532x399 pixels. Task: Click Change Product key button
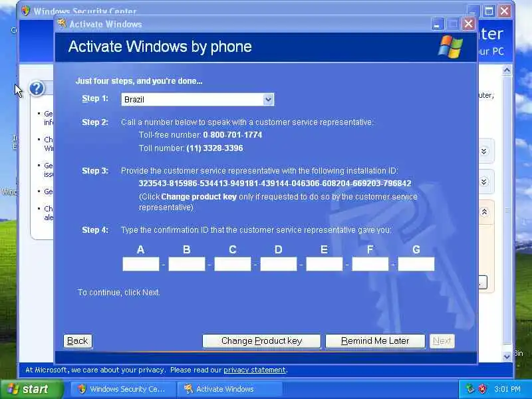pos(261,341)
